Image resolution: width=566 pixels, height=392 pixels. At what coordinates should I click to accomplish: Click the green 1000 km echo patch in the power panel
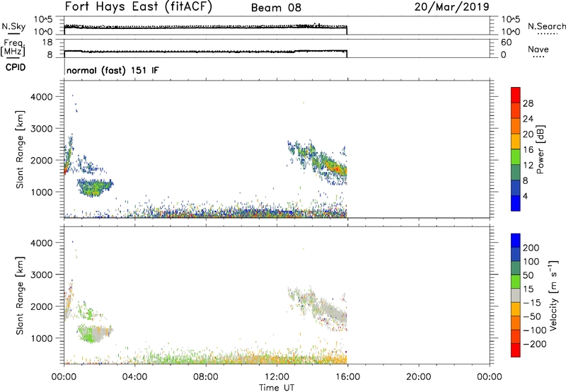click(95, 187)
